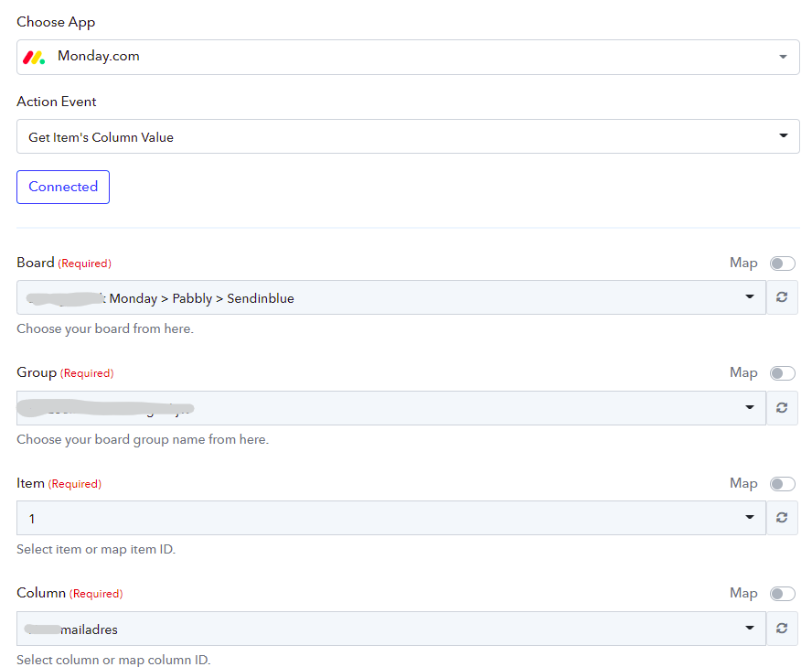Open the Choose App dropdown
This screenshot has width=812, height=667.
(x=408, y=57)
